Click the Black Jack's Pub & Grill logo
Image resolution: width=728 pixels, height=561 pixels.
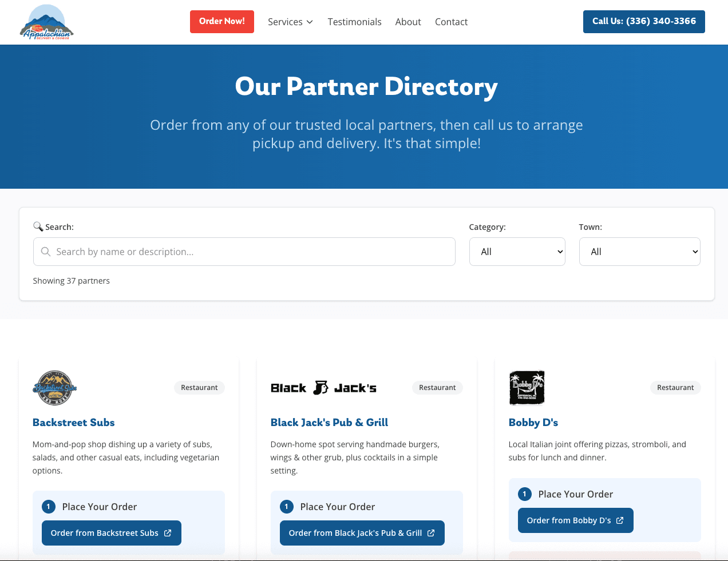(x=323, y=387)
